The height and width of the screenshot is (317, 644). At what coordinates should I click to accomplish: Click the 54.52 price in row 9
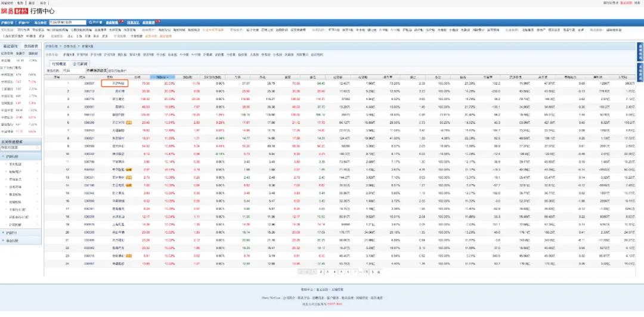point(145,146)
